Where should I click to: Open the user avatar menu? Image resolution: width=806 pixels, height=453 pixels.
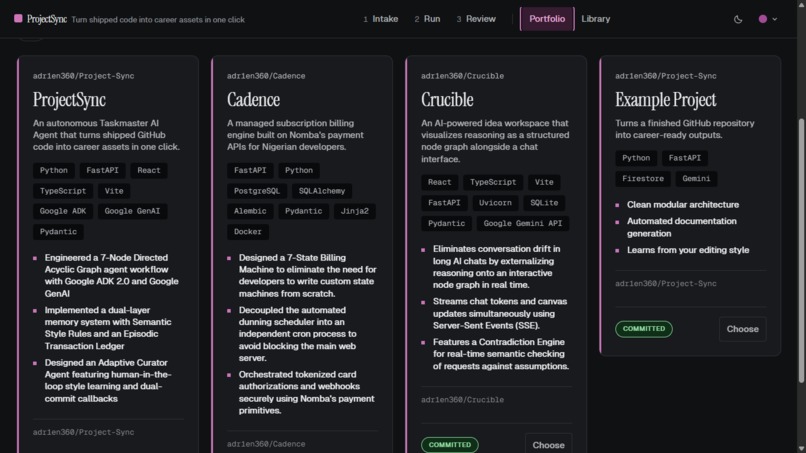(763, 19)
